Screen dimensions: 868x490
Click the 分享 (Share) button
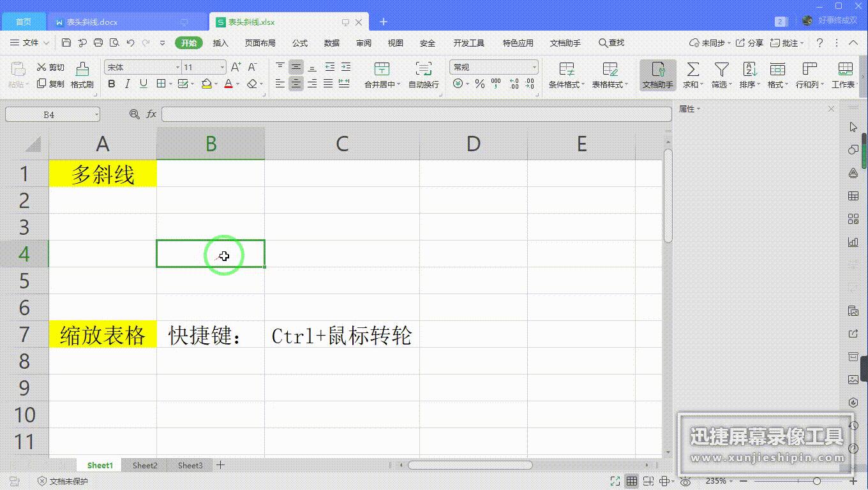(749, 43)
